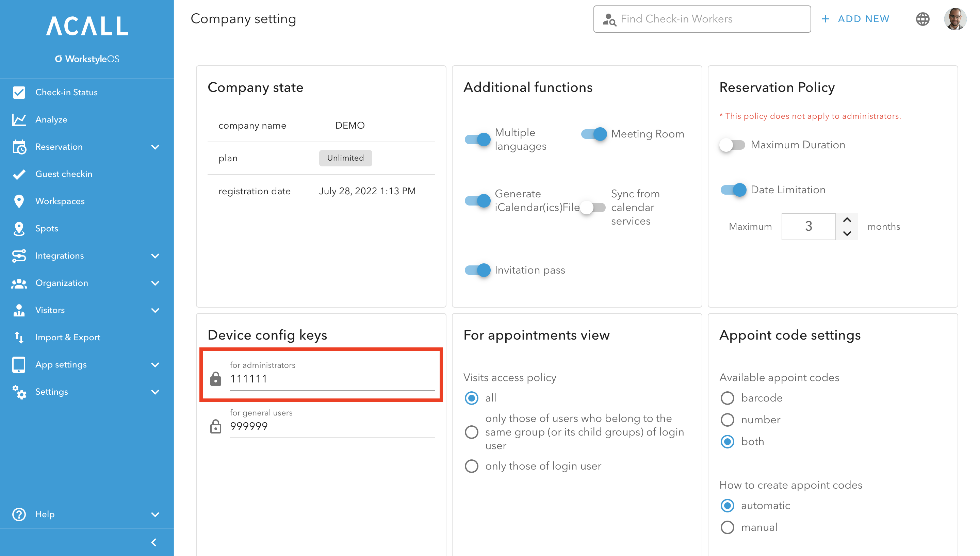The image size is (980, 556).
Task: Click the lock icon beside administrator key
Action: [x=216, y=379]
